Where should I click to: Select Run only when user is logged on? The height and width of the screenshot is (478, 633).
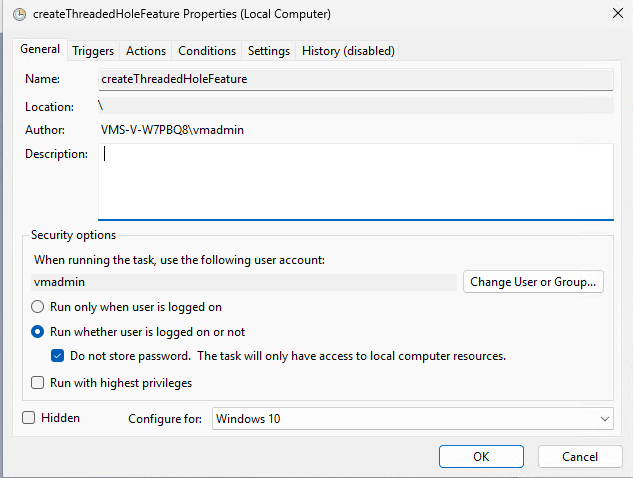tap(38, 307)
